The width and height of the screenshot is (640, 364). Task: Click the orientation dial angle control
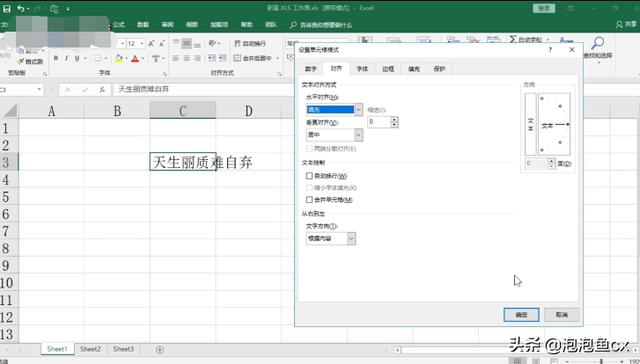coord(554,124)
